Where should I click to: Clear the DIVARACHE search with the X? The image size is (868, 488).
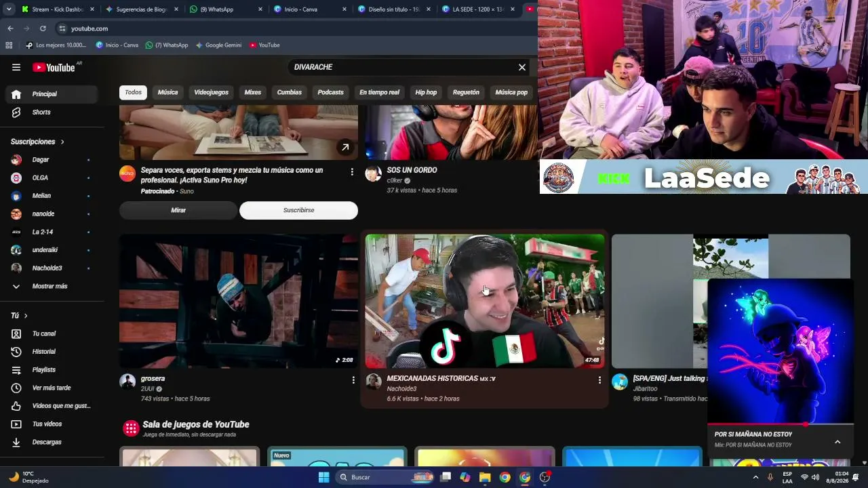[522, 67]
